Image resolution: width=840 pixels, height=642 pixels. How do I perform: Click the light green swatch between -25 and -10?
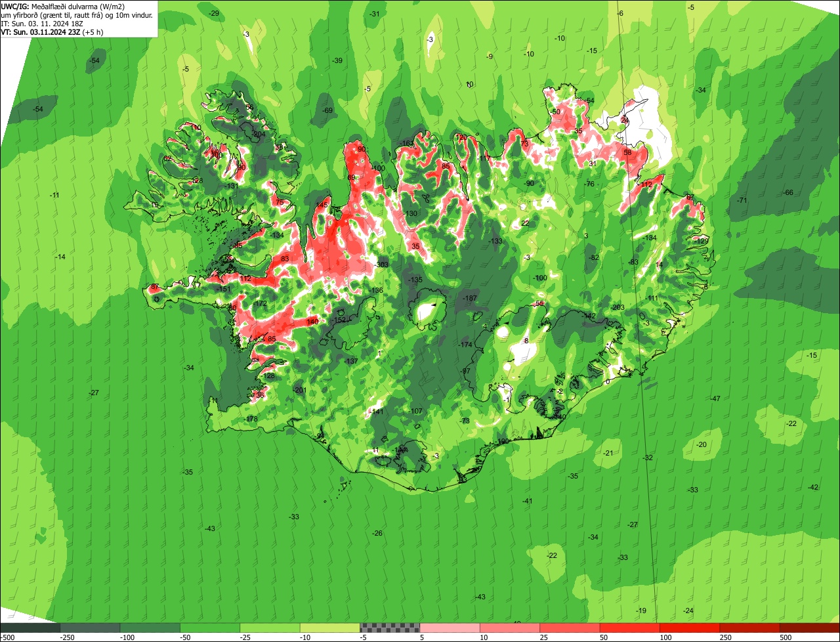pos(270,628)
